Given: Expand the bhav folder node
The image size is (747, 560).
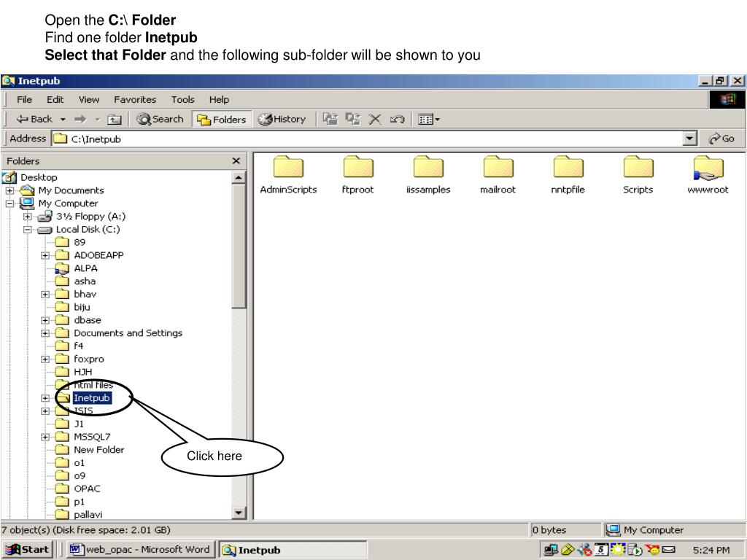Looking at the screenshot, I should (x=45, y=295).
